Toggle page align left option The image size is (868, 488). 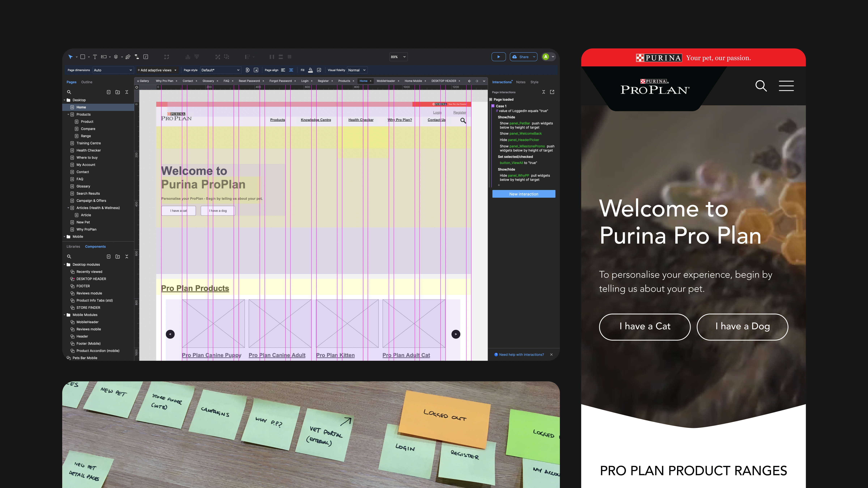[x=283, y=70]
